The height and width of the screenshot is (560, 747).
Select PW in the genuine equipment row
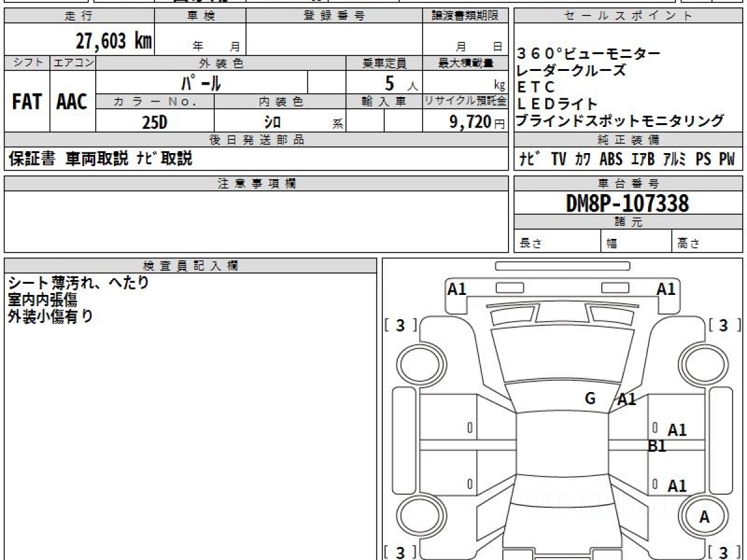click(727, 159)
